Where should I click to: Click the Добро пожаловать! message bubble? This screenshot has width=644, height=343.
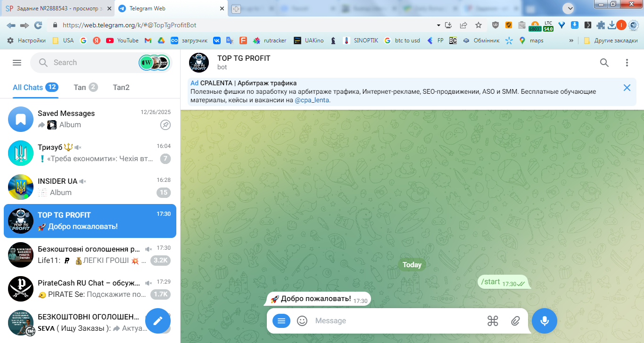pyautogui.click(x=319, y=299)
